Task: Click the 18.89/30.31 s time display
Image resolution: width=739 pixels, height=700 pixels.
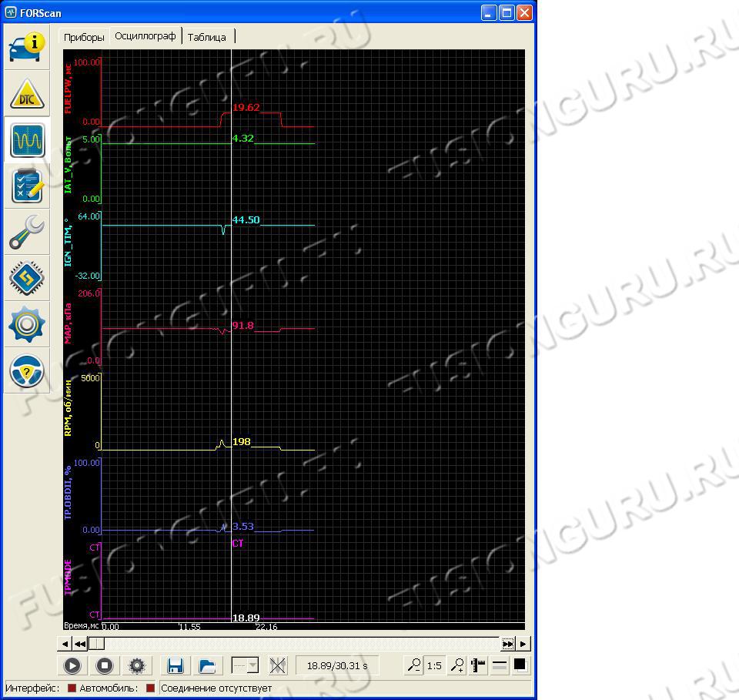Action: click(x=337, y=665)
